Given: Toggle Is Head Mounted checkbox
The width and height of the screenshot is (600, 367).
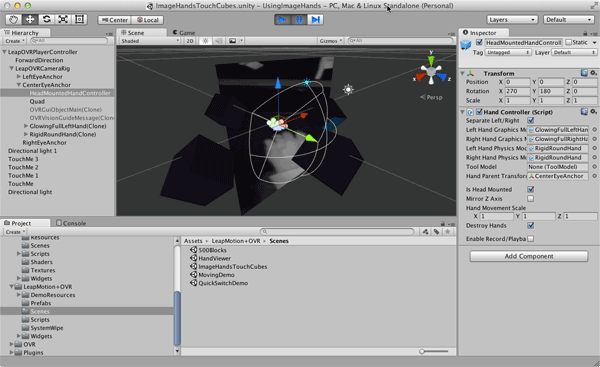Looking at the screenshot, I should (x=531, y=189).
